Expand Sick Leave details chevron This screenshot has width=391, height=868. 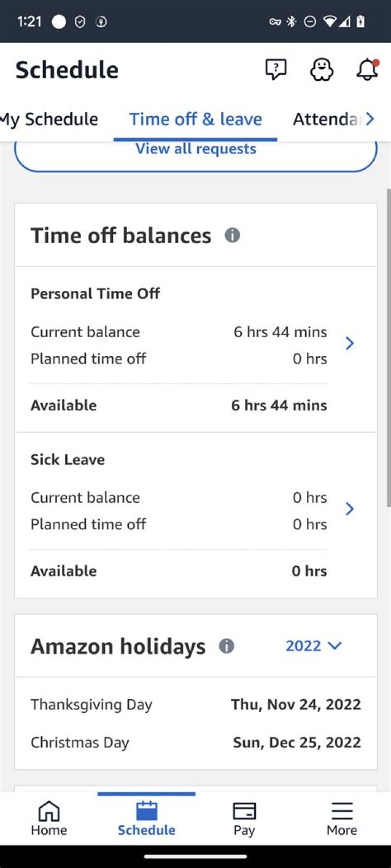click(x=350, y=509)
